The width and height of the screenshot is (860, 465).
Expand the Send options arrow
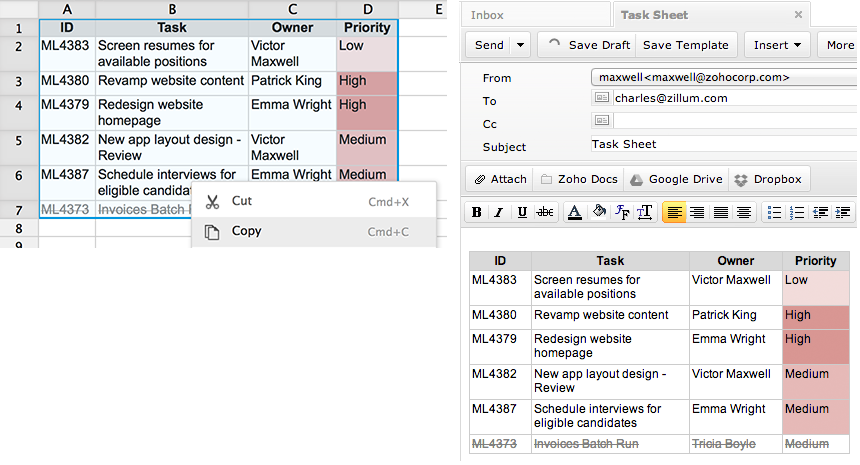[520, 45]
